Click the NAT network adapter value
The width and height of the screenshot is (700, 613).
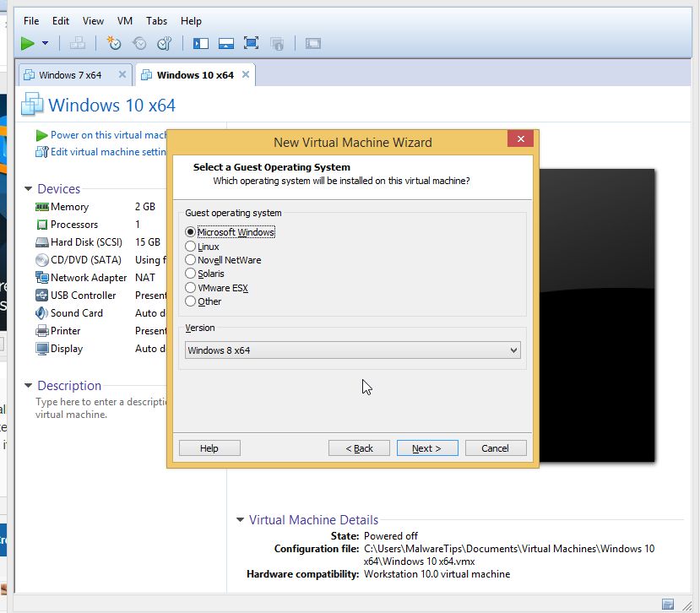pyautogui.click(x=145, y=278)
